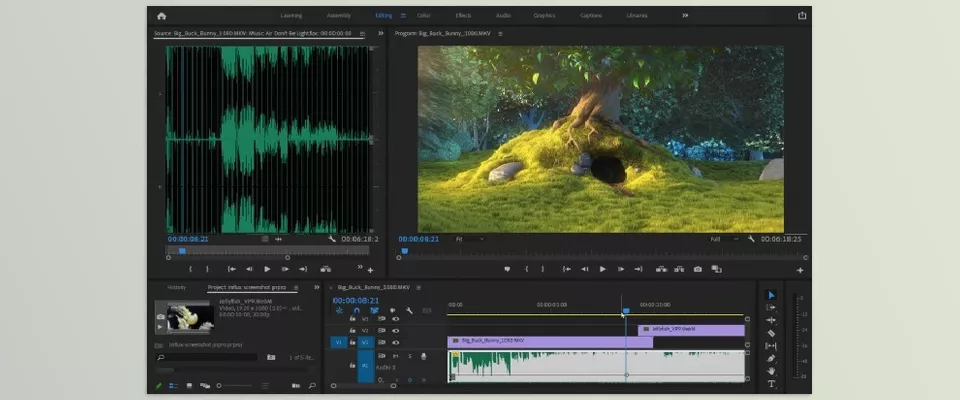This screenshot has height=400, width=960.
Task: Toggle V1 source patch button
Action: point(339,342)
